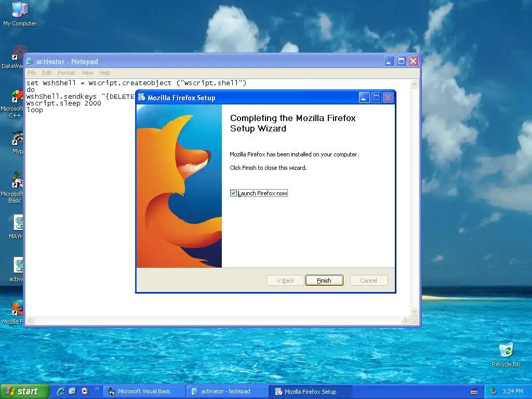Screen dimensions: 532x399
Task: Open the My Computer desktop icon
Action: 20,14
